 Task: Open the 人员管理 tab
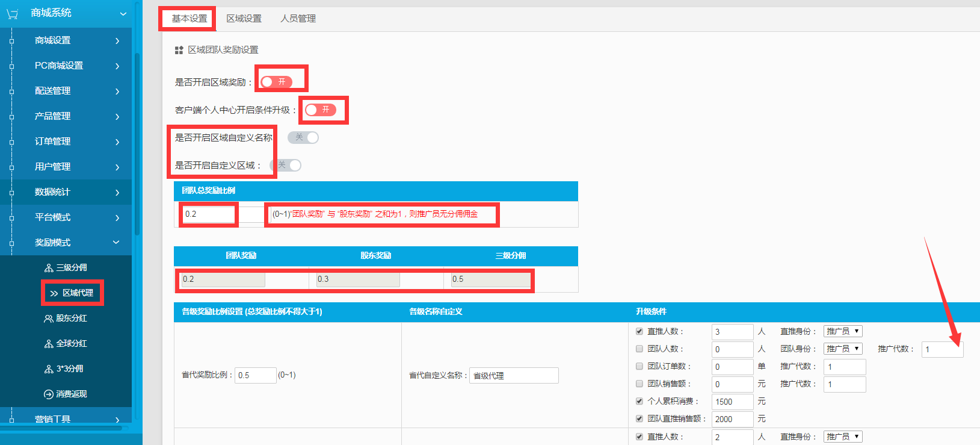[298, 19]
